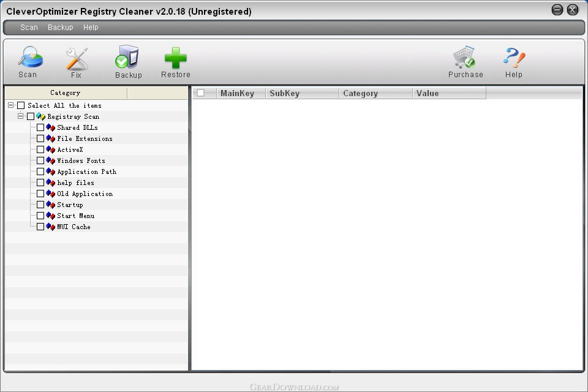Tick the Application Path checkbox

(40, 171)
